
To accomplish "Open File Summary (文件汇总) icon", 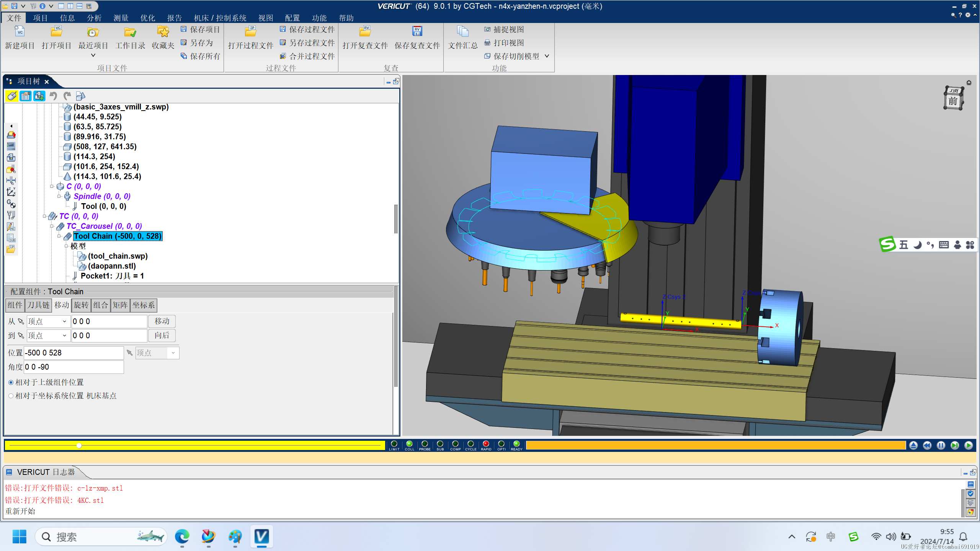I will [463, 32].
